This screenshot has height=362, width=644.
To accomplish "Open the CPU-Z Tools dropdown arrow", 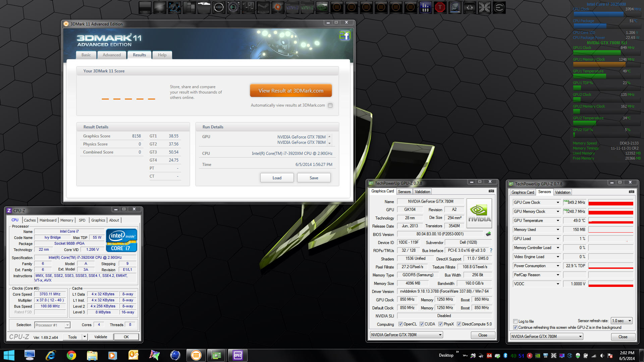I will [x=85, y=337].
